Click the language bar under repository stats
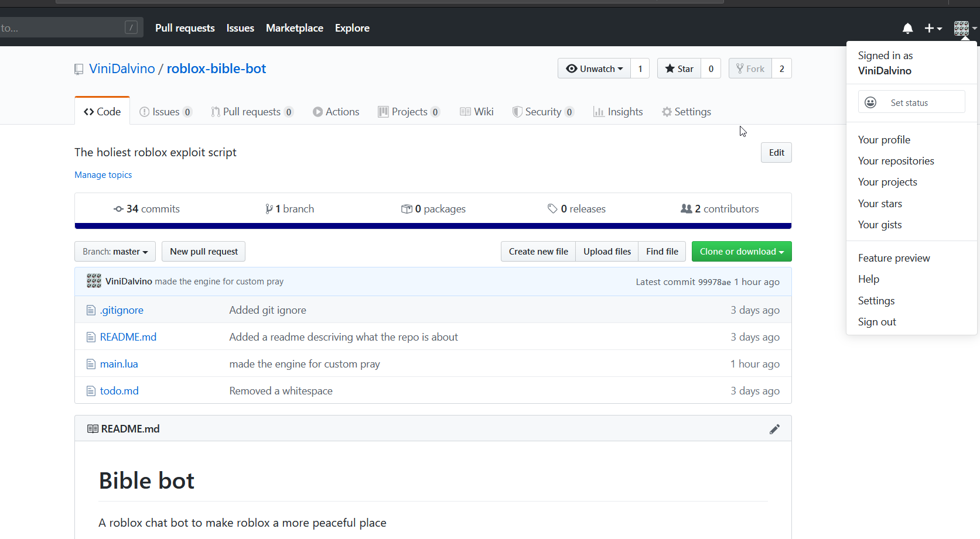 [433, 226]
